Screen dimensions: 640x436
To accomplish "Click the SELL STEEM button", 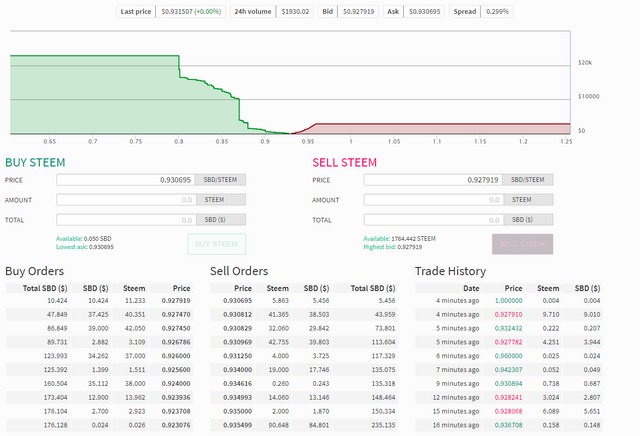I will [522, 244].
